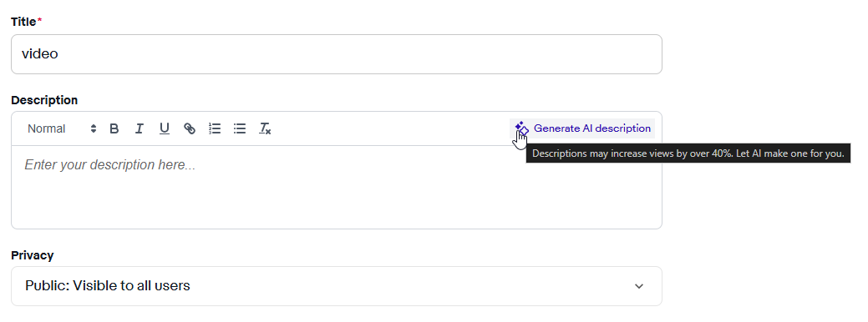Click the clear formatting icon
This screenshot has height=322, width=868.
click(265, 128)
